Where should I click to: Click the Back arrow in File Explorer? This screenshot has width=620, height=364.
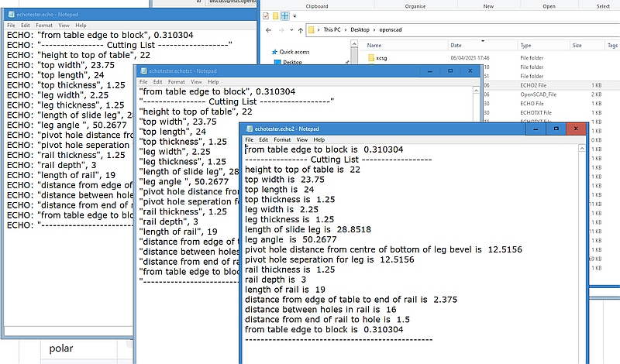coord(268,29)
